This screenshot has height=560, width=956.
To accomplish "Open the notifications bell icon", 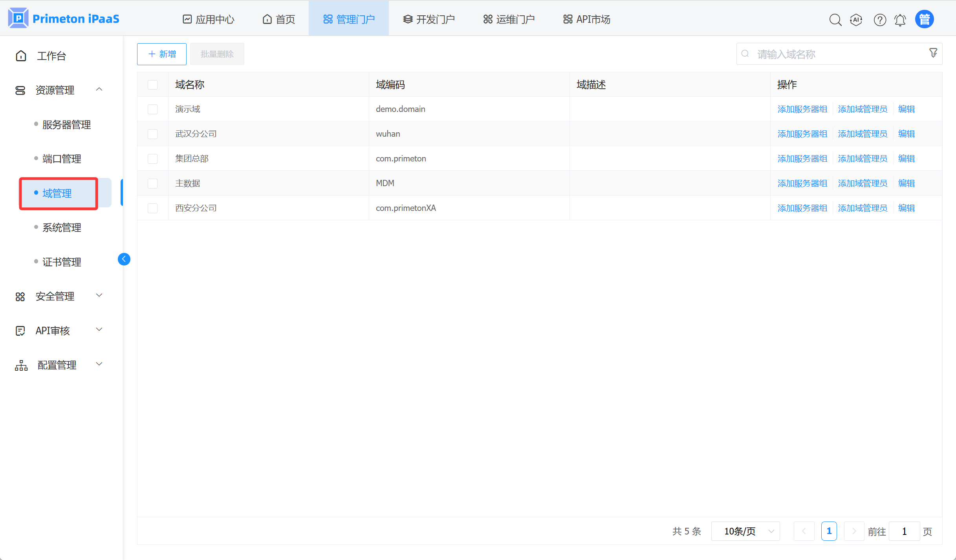I will pos(900,20).
